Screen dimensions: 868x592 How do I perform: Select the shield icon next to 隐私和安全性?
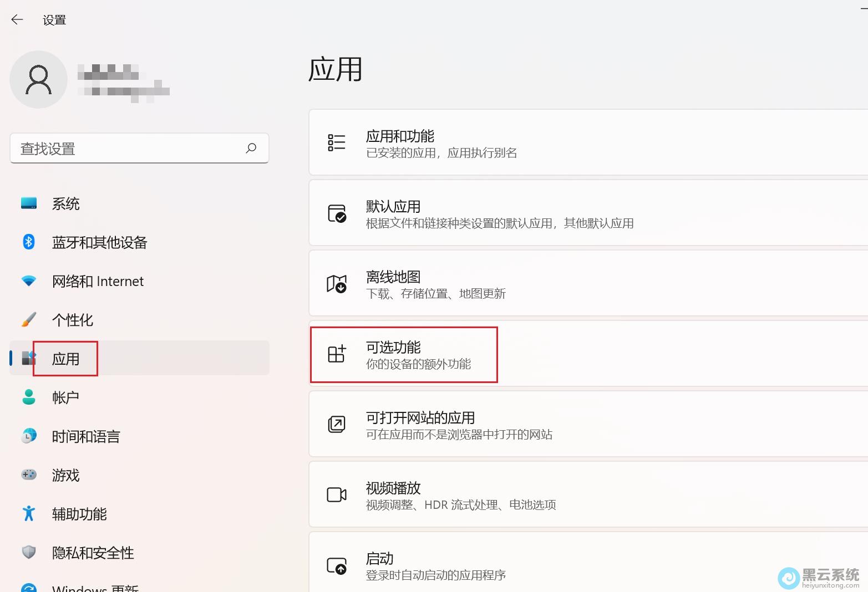(x=28, y=553)
